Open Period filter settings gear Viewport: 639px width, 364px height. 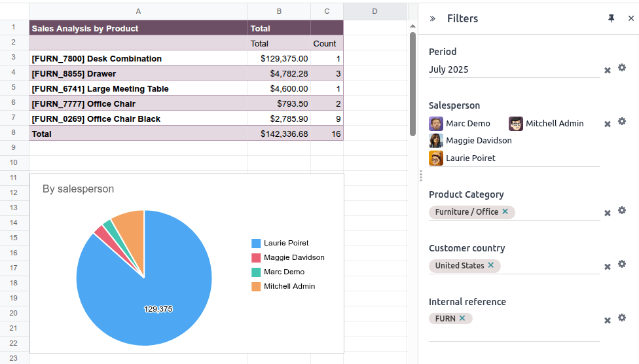click(622, 68)
